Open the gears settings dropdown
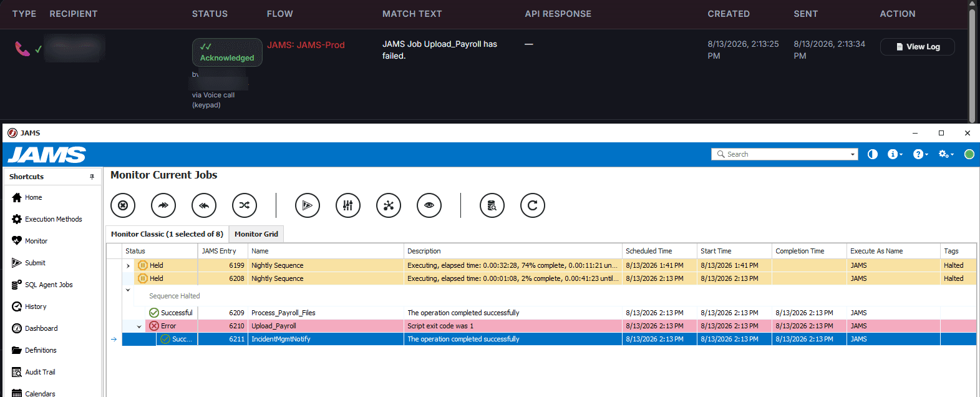The image size is (980, 397). pyautogui.click(x=946, y=154)
